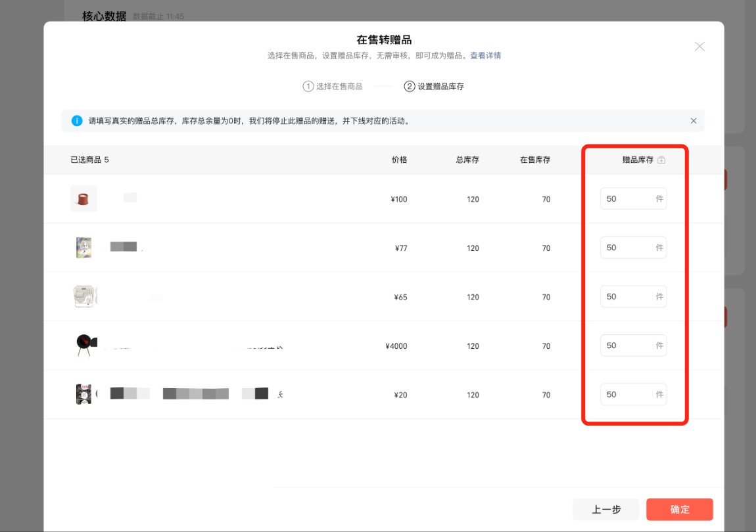Close the 在售转赠品 dialog with X
This screenshot has height=532, width=756.
point(699,47)
